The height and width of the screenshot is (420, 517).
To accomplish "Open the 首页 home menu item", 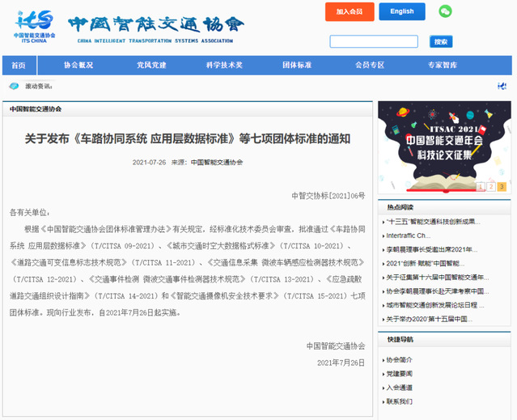I will (x=19, y=65).
